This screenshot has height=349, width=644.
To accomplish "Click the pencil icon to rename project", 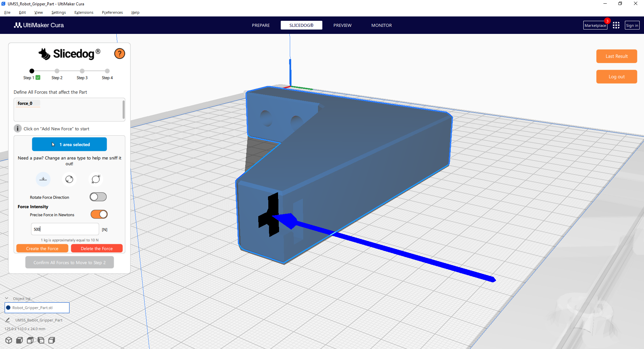I will (8, 320).
